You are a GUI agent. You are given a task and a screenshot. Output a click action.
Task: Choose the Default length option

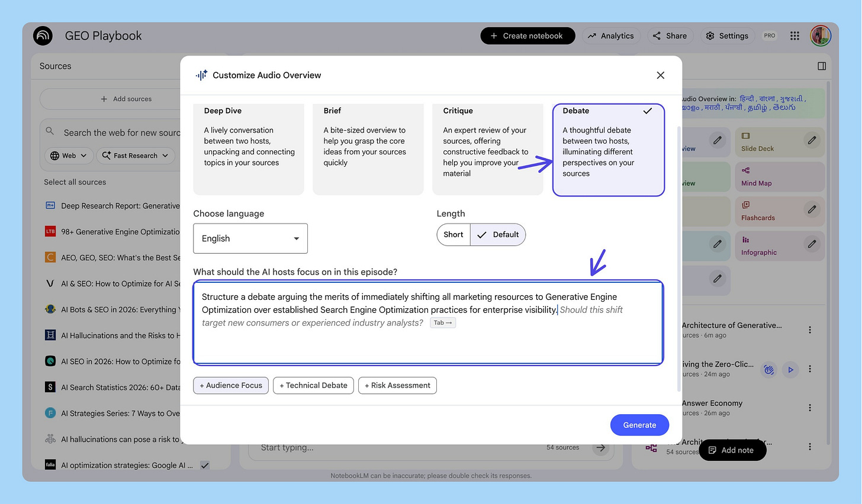point(498,235)
